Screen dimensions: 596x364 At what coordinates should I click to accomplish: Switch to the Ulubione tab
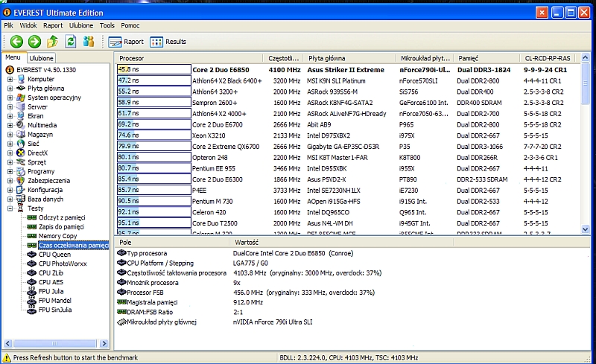(42, 57)
